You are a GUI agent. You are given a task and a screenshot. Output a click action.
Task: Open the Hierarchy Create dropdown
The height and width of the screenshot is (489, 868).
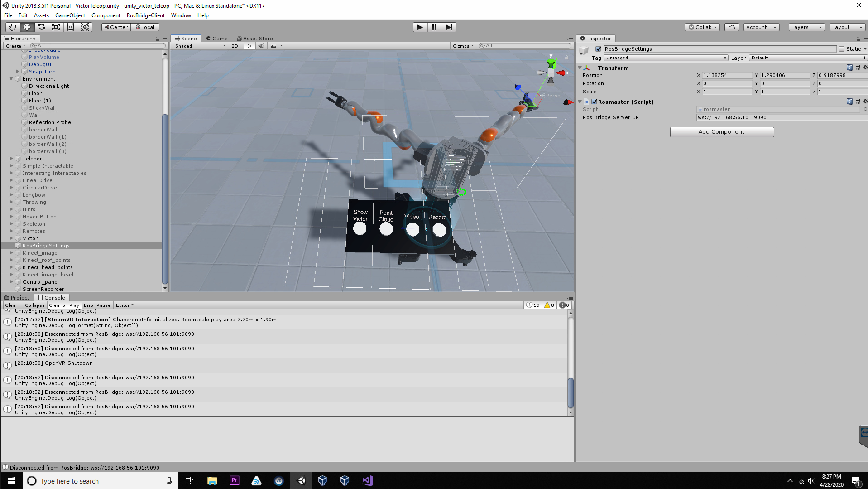pyautogui.click(x=15, y=46)
